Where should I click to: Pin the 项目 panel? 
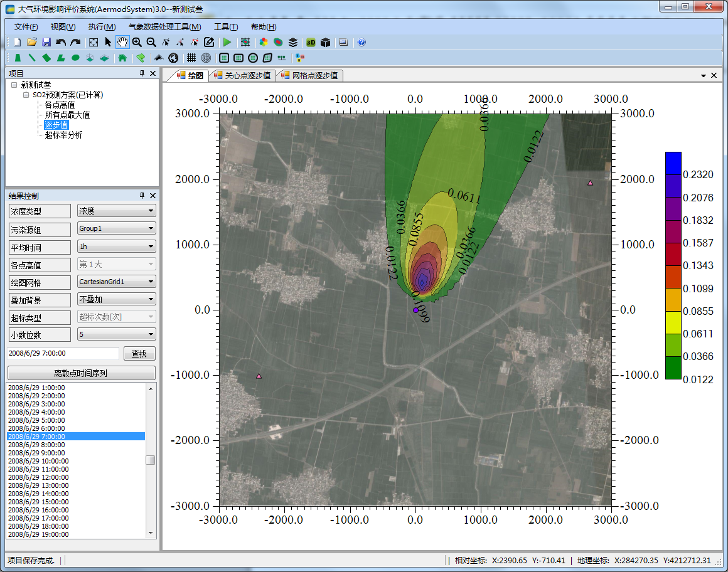[x=142, y=73]
